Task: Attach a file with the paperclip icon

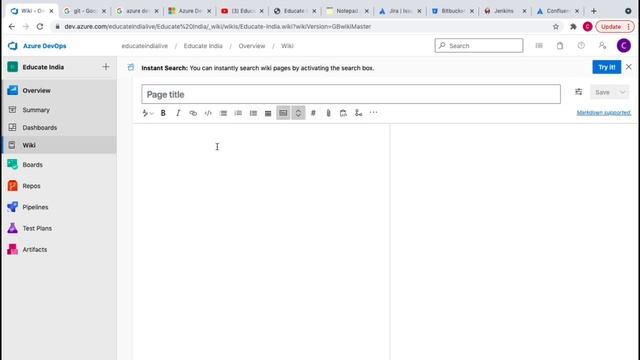Action: point(328,113)
